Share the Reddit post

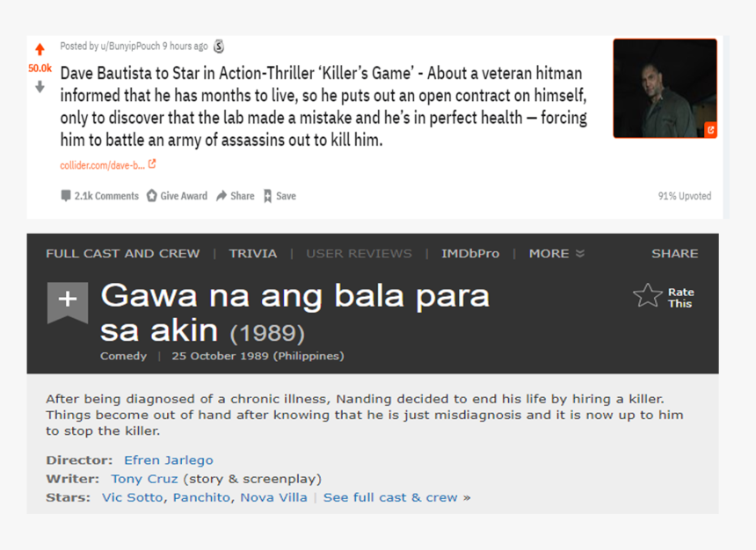(236, 196)
